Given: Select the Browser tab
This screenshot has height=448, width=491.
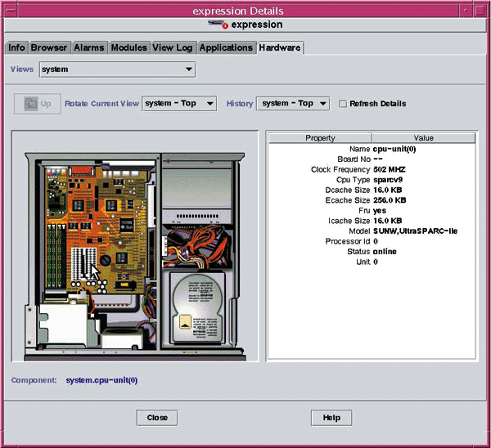Looking at the screenshot, I should click(49, 47).
